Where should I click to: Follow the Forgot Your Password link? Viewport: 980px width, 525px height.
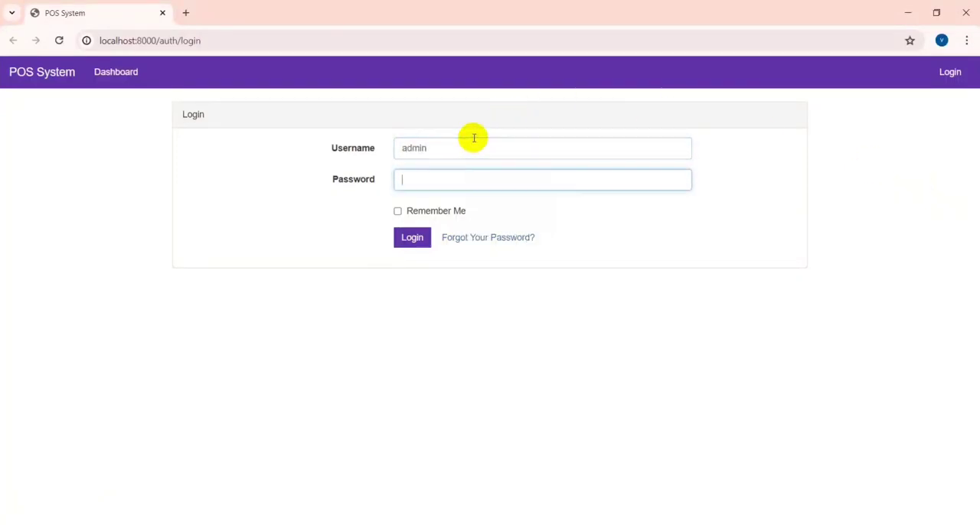point(488,237)
